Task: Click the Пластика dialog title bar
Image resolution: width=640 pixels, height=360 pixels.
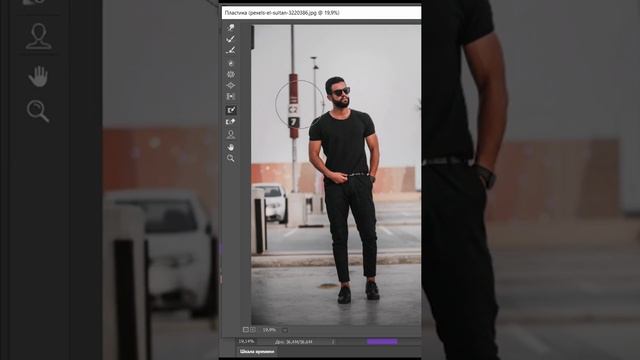Action: 321,13
